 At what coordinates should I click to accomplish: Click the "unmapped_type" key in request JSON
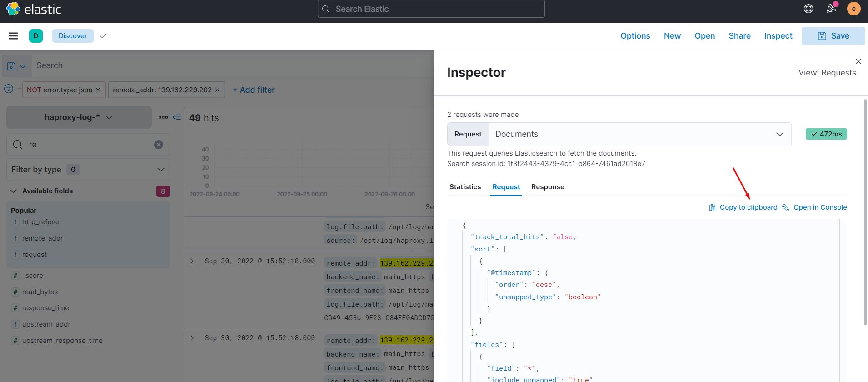click(x=526, y=297)
